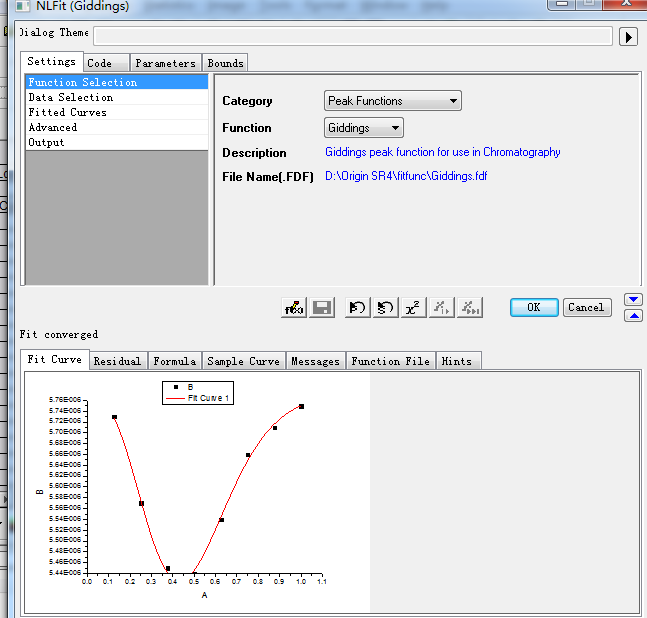The image size is (647, 618).
Task: Open the Dialog Theme arrow menu
Action: coord(628,37)
